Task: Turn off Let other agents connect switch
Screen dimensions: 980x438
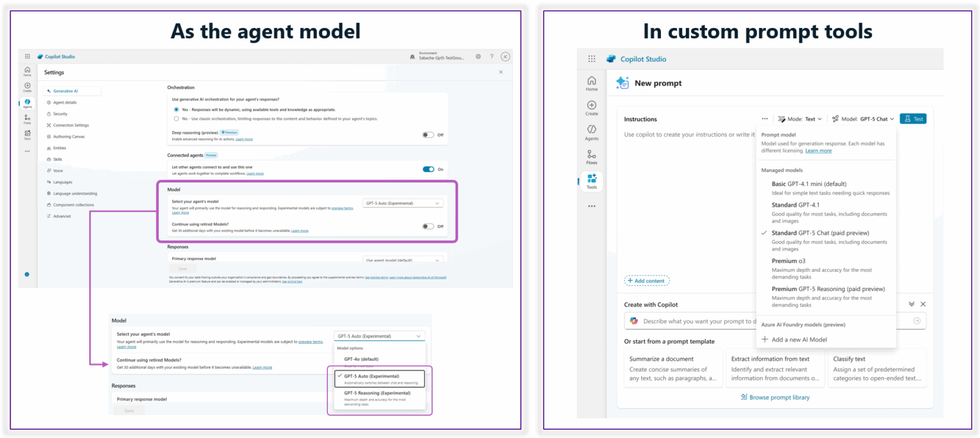Action: [428, 169]
